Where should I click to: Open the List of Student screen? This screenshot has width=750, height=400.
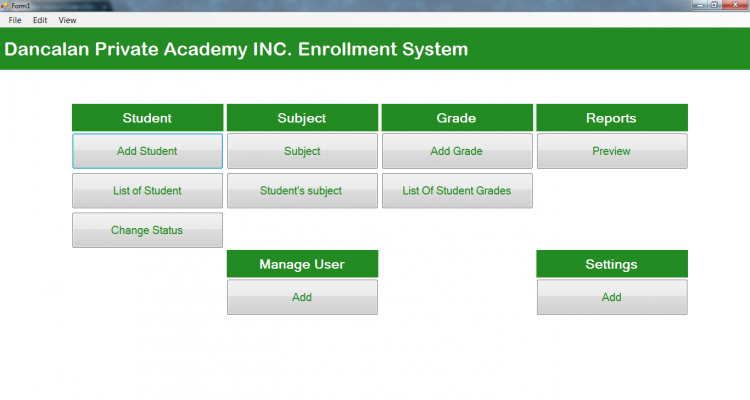click(147, 191)
